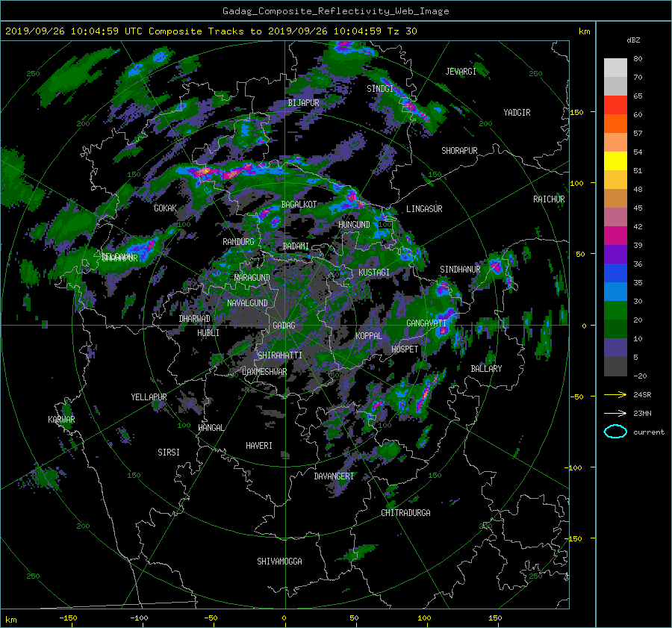
Task: Click the white 23MN track arrow in legend
Action: (615, 413)
